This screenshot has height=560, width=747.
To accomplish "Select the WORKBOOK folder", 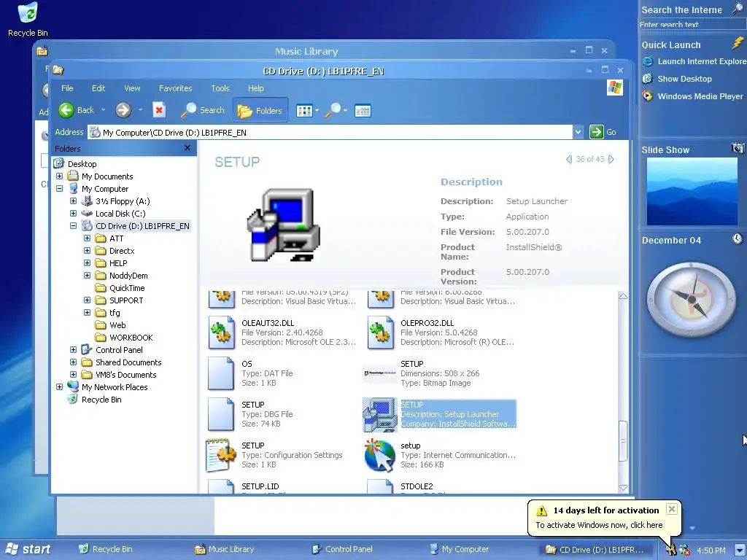I will coord(131,337).
